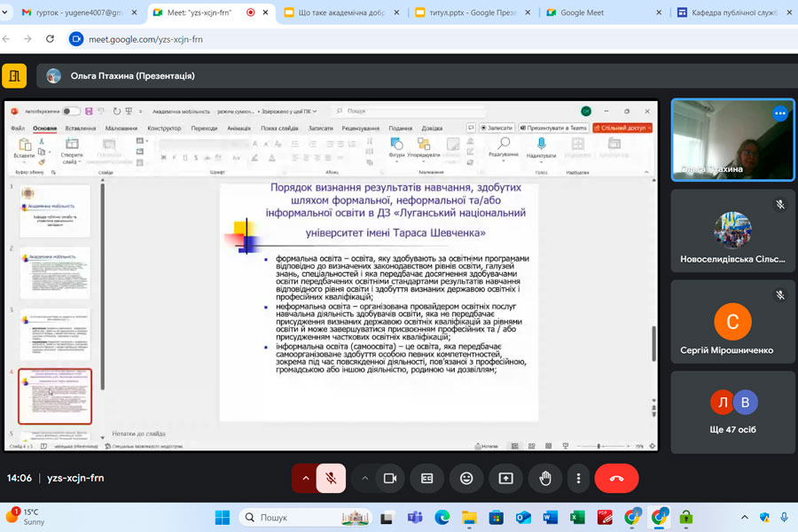Click the Windows Start button
The width and height of the screenshot is (798, 532).
click(x=222, y=517)
